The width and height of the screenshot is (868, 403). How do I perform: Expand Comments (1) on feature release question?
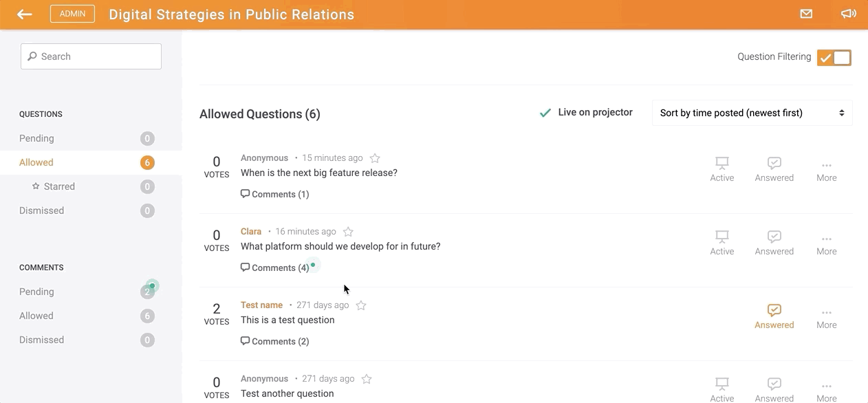(x=275, y=194)
